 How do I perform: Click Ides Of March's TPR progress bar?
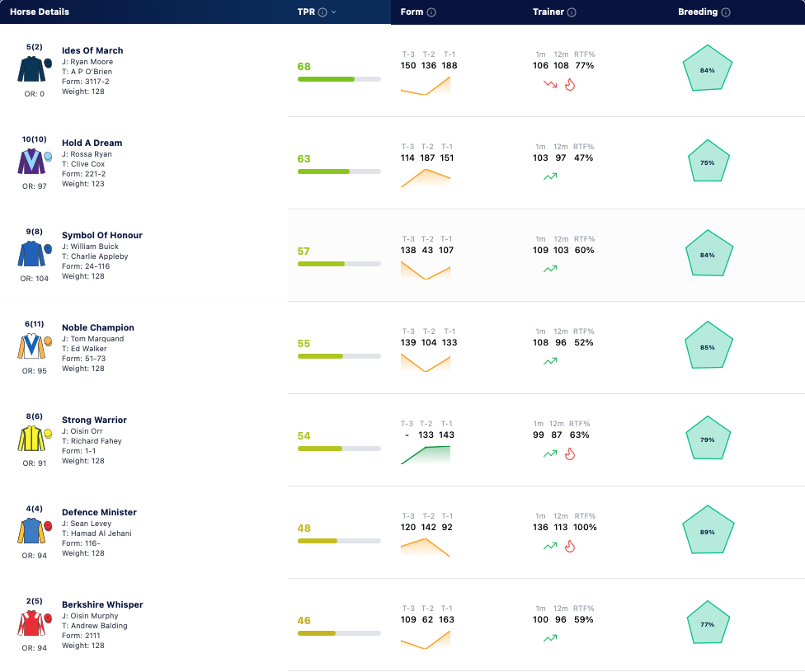[x=339, y=79]
